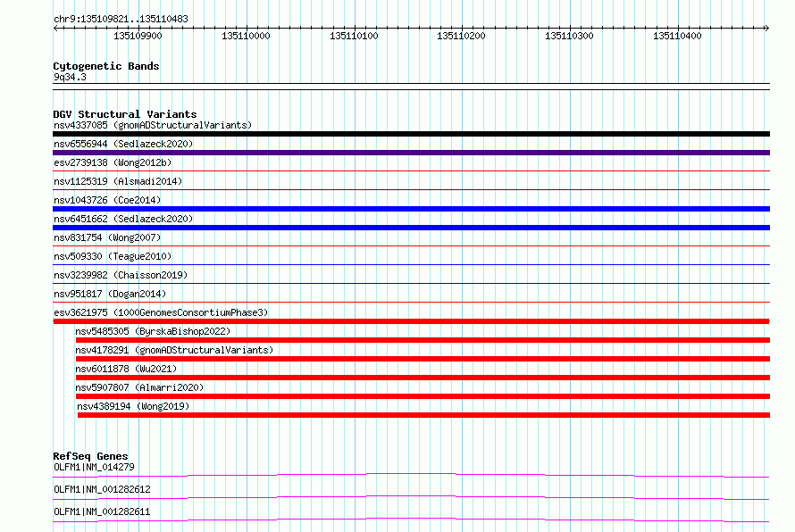Screen dimensions: 795x532
Task: Click the left arrow on the ruler
Action: 55,28
